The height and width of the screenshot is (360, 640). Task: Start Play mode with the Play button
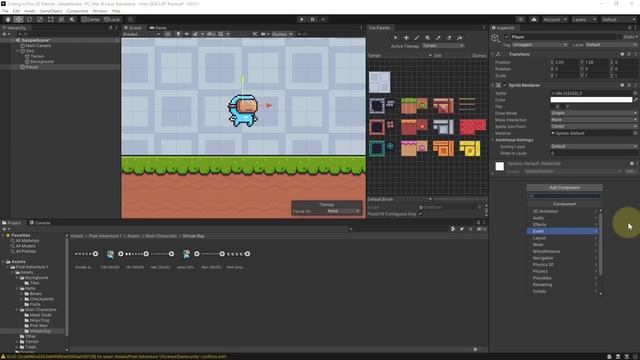coord(302,19)
